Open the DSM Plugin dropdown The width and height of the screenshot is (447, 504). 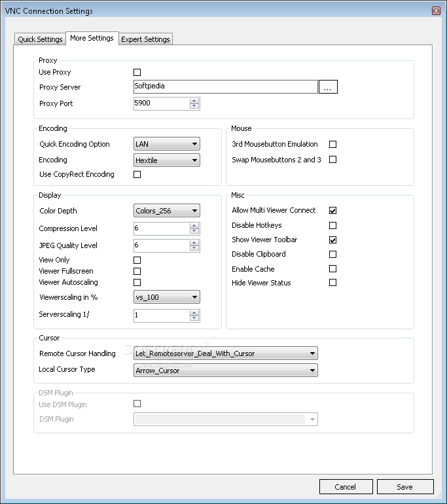pyautogui.click(x=226, y=420)
